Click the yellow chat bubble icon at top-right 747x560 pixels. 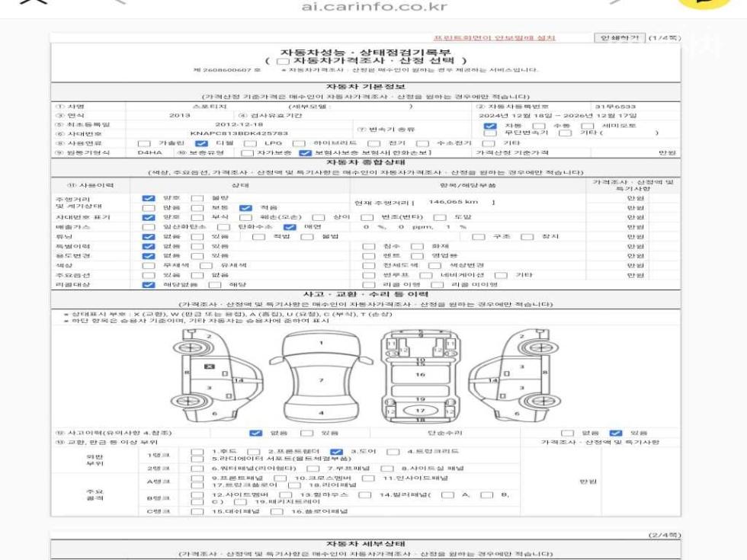(705, 2)
